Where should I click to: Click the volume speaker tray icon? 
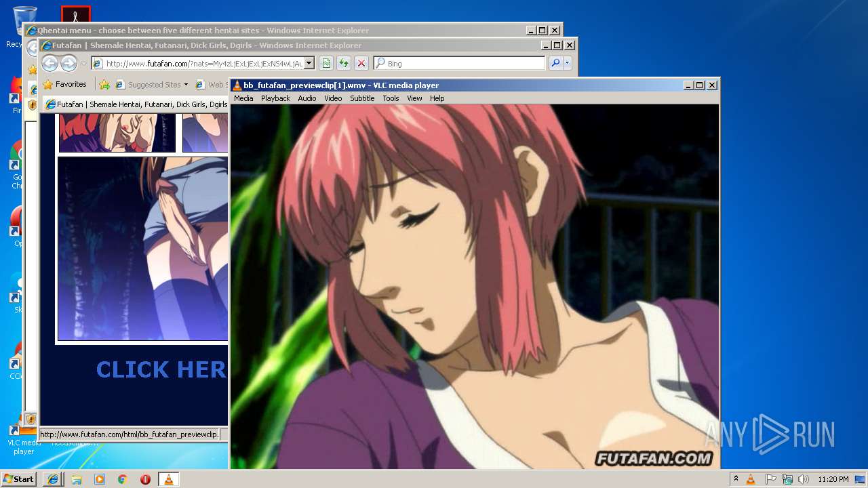[x=804, y=479]
